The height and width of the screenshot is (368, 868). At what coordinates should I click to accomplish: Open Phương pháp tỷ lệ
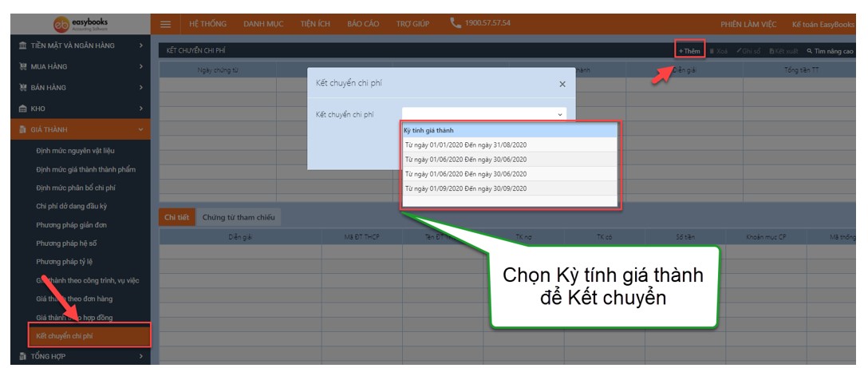64,262
